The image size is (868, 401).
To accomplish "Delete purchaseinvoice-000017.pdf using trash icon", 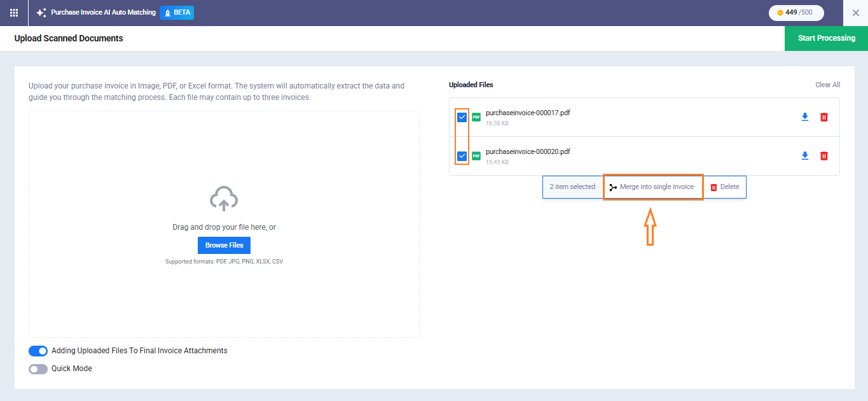I will (x=824, y=117).
